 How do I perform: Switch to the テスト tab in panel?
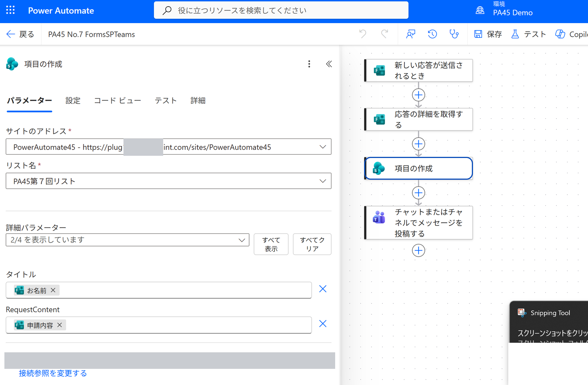166,100
